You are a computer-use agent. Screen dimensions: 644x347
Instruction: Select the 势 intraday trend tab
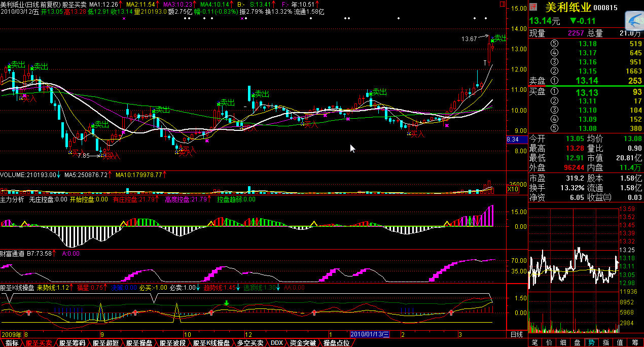click(x=592, y=343)
